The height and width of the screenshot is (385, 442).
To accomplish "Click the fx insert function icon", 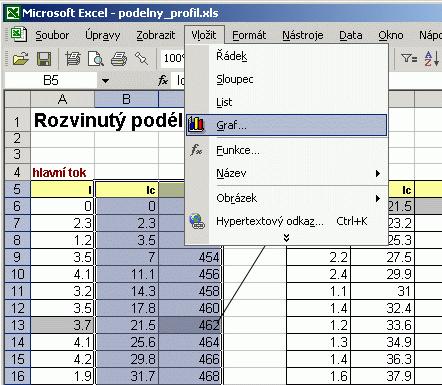I will (x=163, y=80).
